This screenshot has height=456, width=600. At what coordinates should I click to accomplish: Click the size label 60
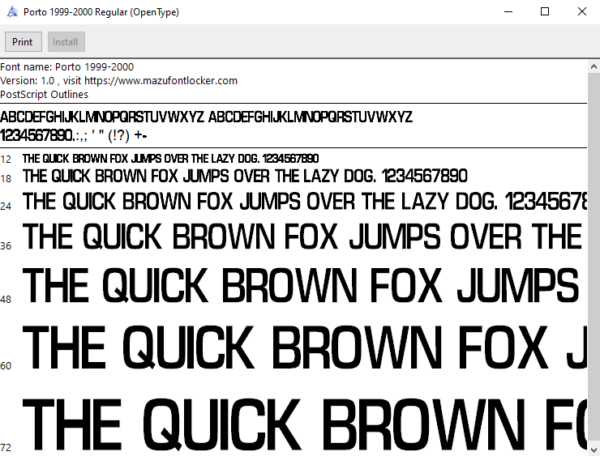pyautogui.click(x=6, y=366)
